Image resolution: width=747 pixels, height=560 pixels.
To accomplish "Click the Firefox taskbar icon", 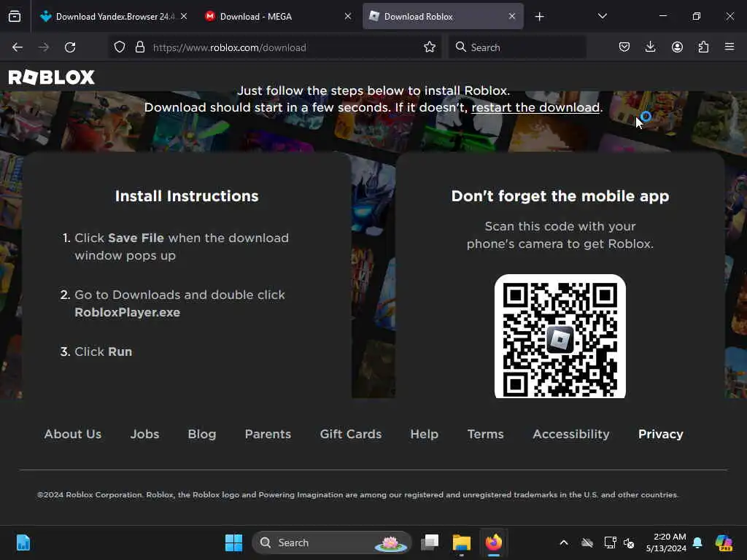I will (x=494, y=542).
